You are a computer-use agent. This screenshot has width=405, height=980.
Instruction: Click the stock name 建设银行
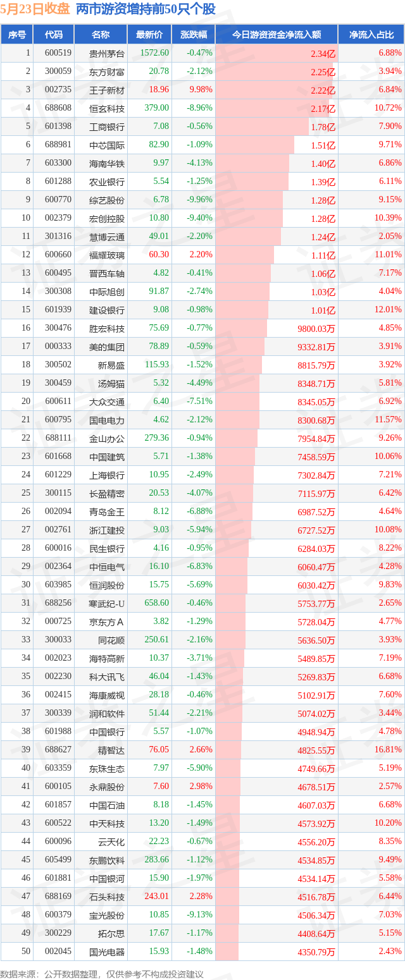107,310
